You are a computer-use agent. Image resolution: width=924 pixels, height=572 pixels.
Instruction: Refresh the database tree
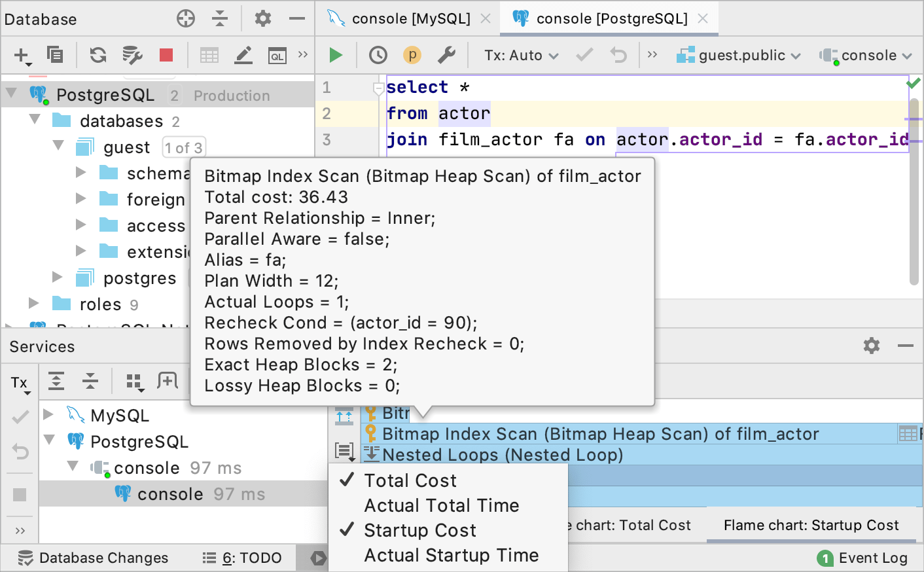(98, 56)
